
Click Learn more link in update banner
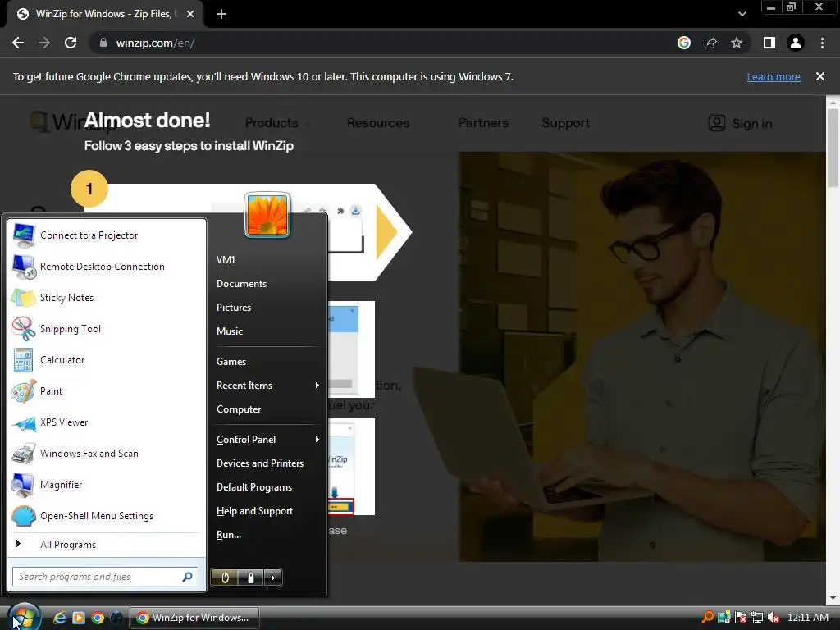pyautogui.click(x=774, y=76)
